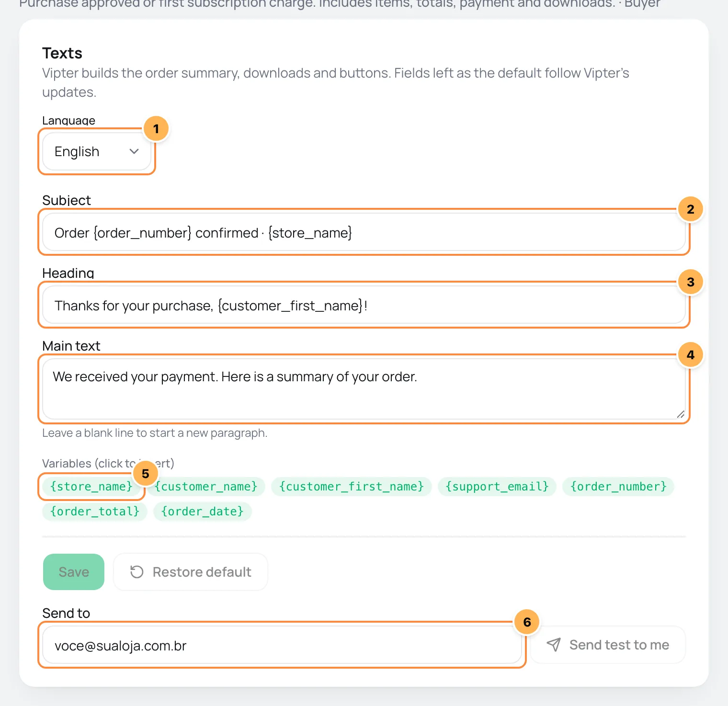728x706 pixels.
Task: Click the Subject input field
Action: [364, 232]
